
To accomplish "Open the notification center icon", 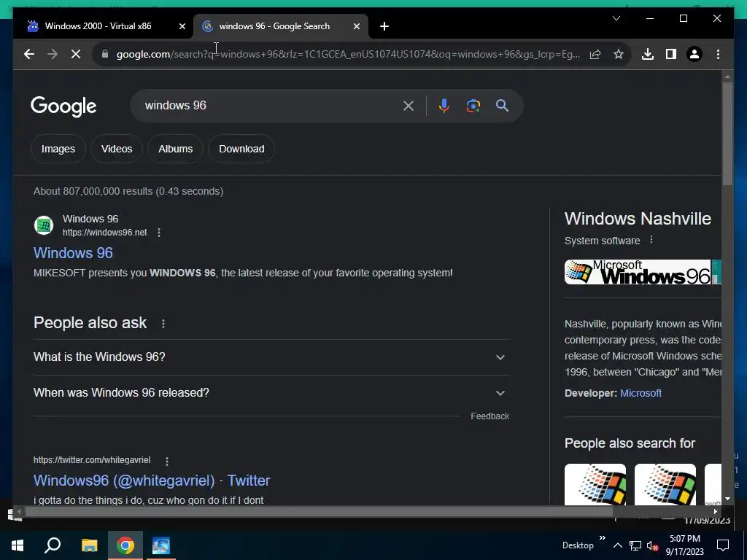I will point(723,545).
